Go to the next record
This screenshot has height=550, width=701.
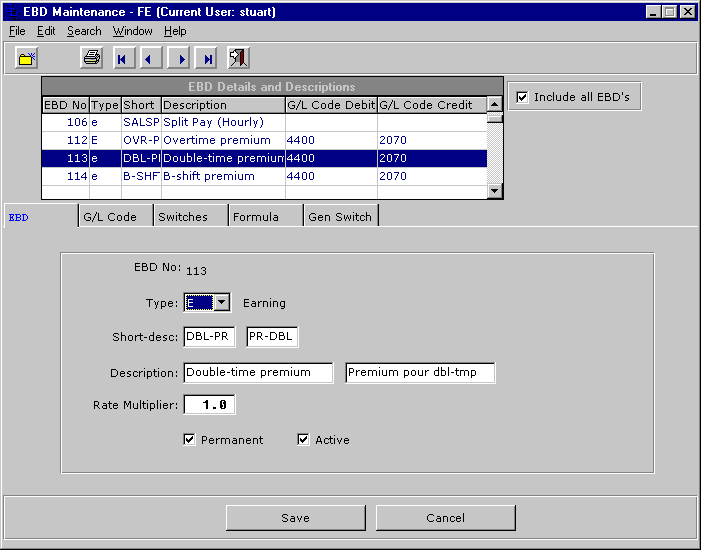tap(179, 58)
